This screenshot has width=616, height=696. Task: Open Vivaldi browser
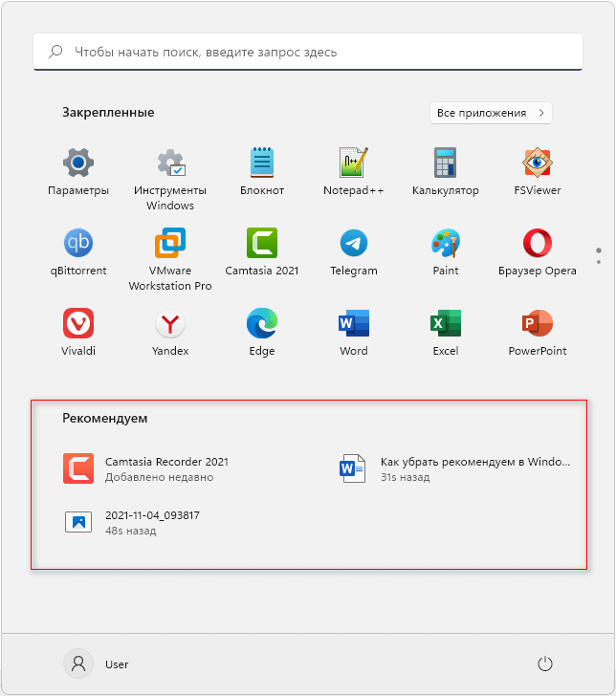coord(78,333)
